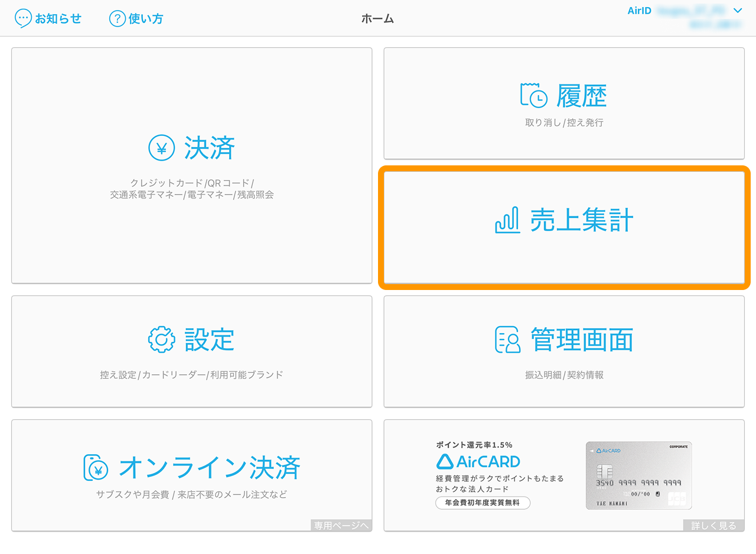Click the online payment phone icon
This screenshot has width=756, height=554.
pyautogui.click(x=96, y=468)
